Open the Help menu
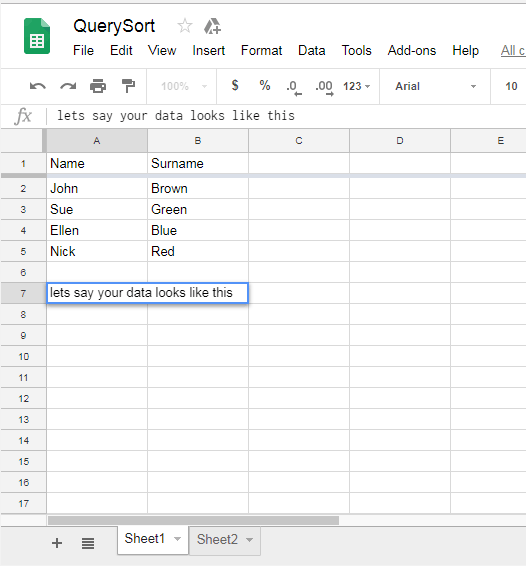The image size is (526, 566). pyautogui.click(x=466, y=51)
